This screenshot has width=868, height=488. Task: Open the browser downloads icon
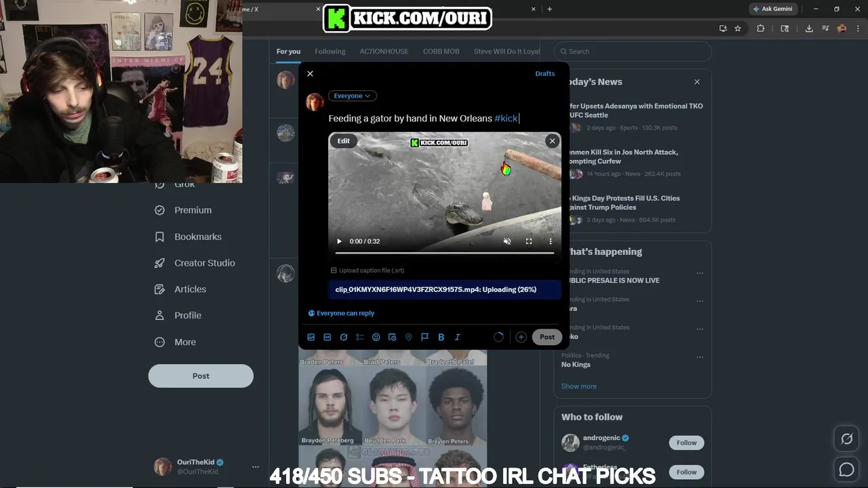coord(809,28)
